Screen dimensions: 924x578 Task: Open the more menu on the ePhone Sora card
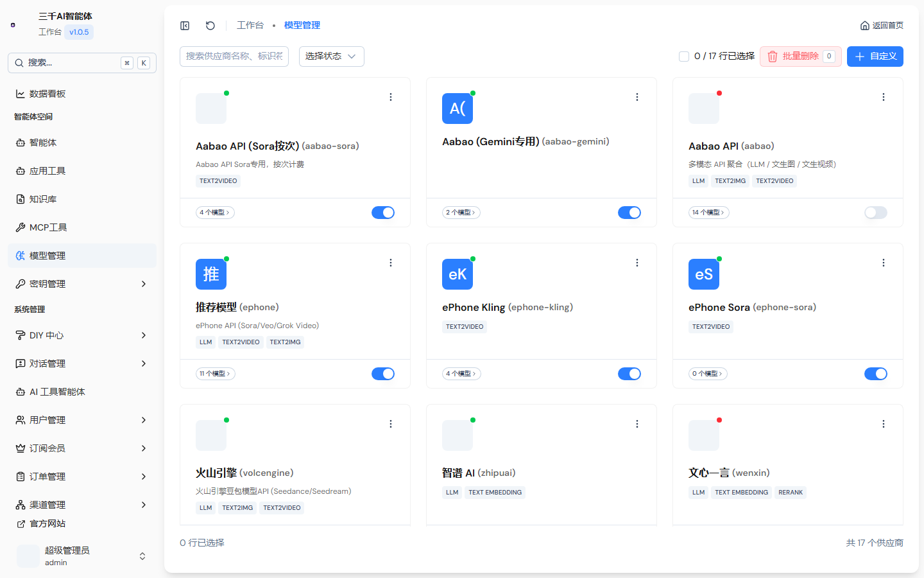(x=884, y=263)
